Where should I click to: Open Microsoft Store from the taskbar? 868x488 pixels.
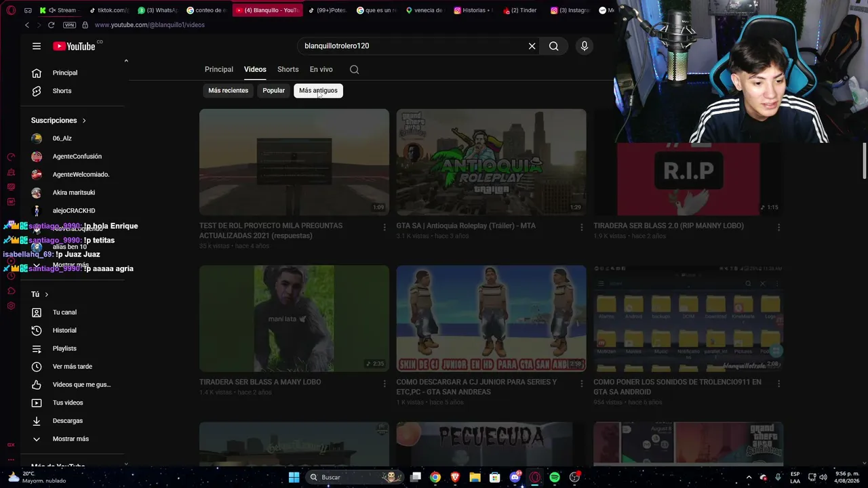click(x=495, y=477)
